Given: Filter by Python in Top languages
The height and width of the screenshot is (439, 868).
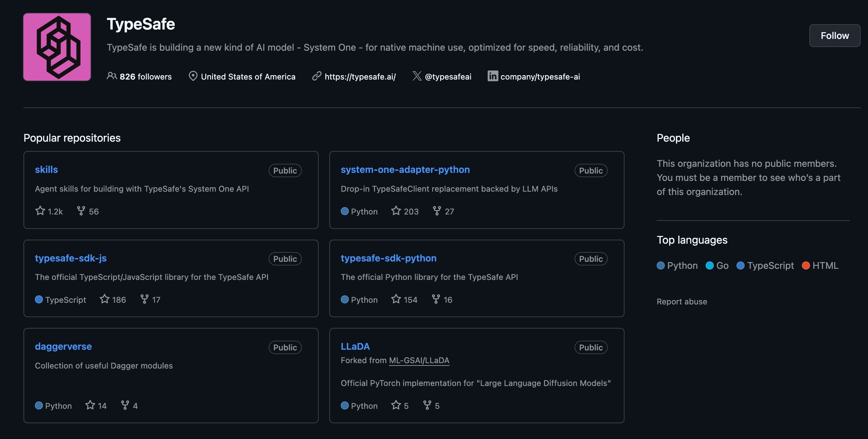Looking at the screenshot, I should click(x=677, y=265).
